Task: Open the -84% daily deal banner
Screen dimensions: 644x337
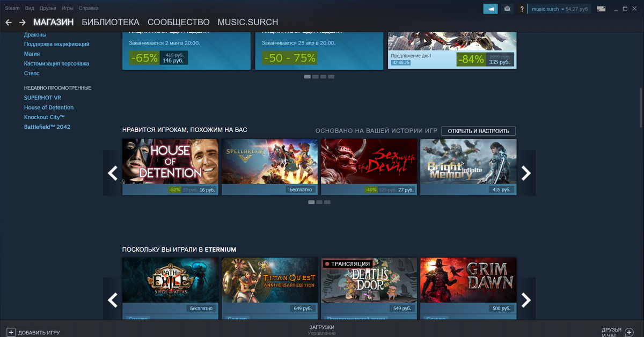Action: pos(452,51)
